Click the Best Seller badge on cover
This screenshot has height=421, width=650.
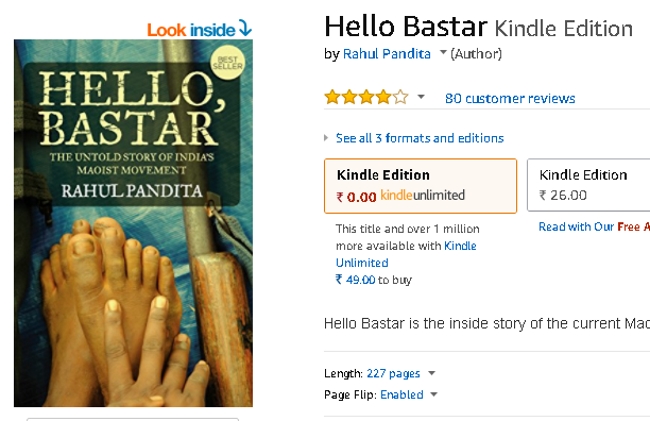(x=226, y=66)
